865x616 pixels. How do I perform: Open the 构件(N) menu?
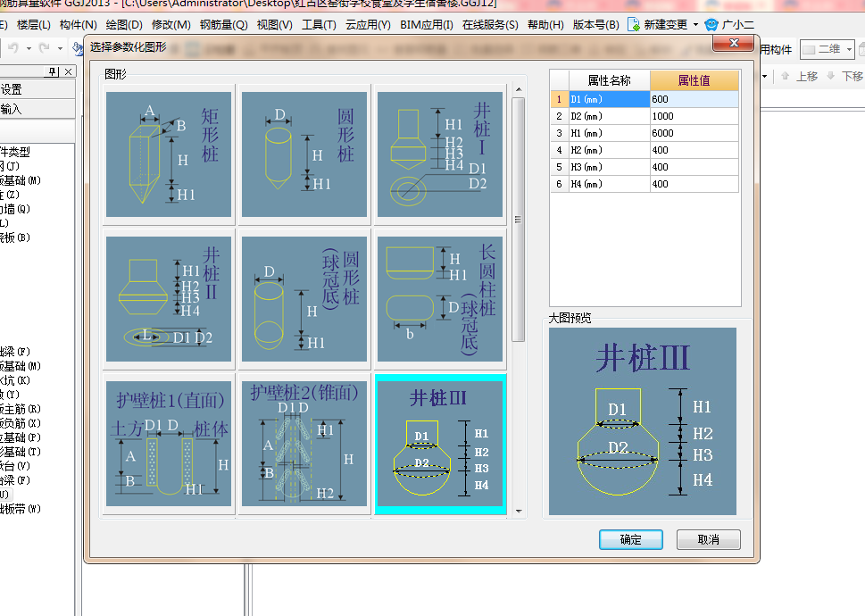(79, 25)
